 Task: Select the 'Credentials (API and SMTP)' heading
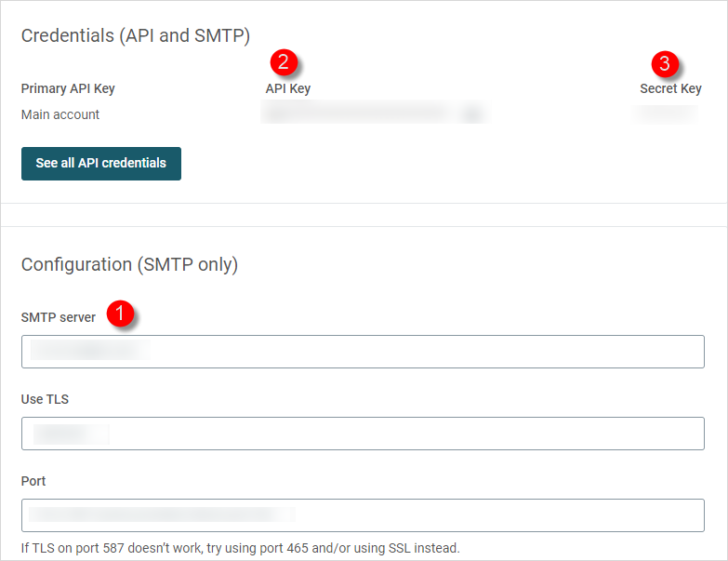click(x=136, y=35)
